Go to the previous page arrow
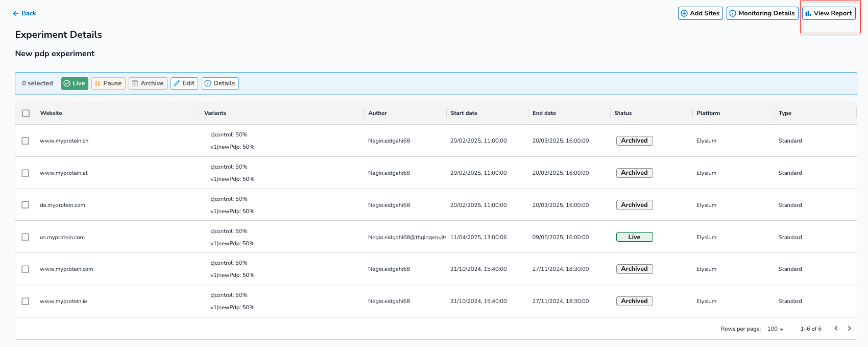The image size is (868, 347). [x=836, y=329]
